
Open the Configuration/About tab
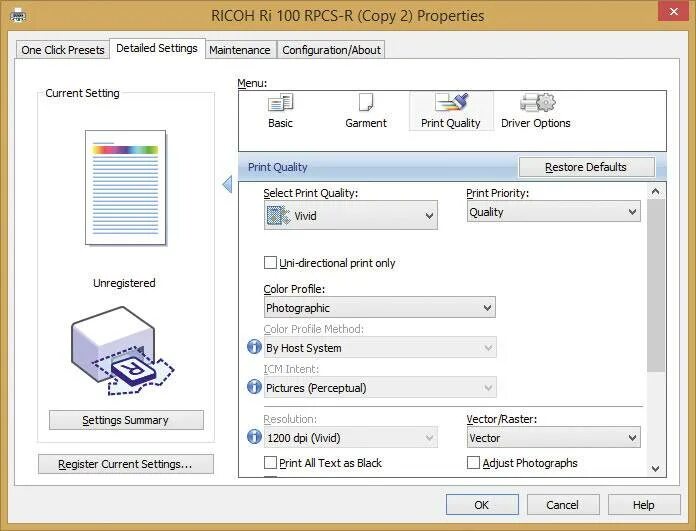(332, 50)
